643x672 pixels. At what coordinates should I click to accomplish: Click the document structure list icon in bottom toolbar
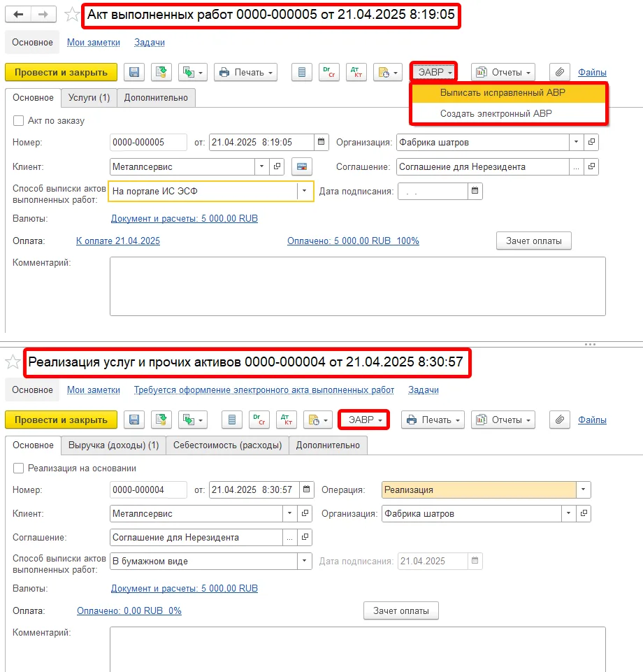coord(232,420)
